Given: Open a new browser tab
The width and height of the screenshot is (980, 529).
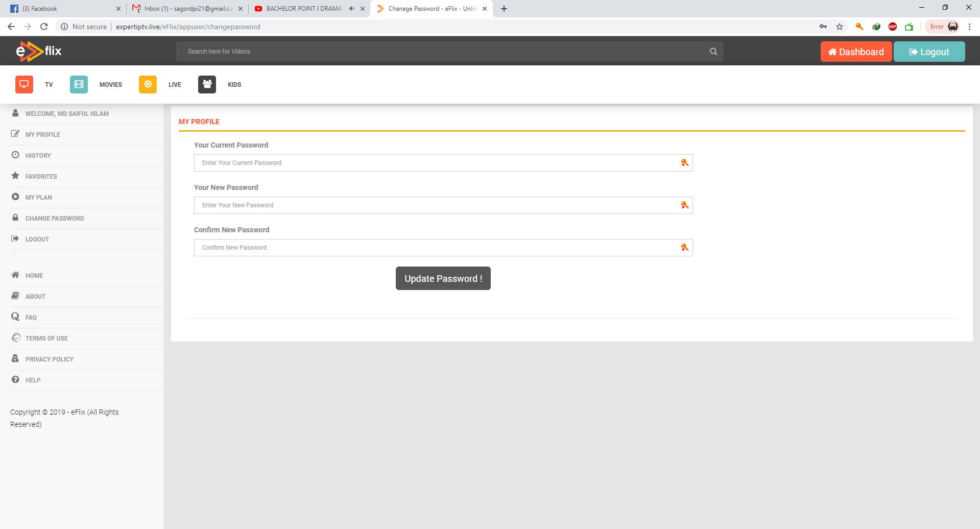Looking at the screenshot, I should pos(504,9).
